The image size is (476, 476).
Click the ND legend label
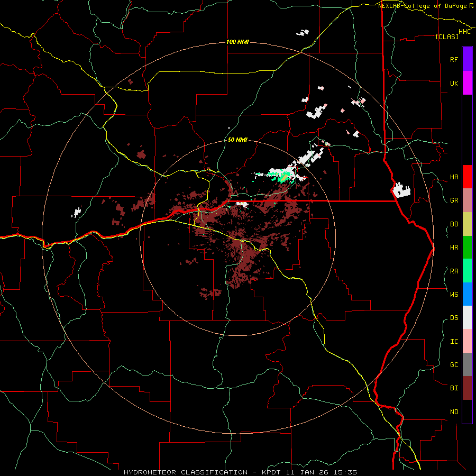tap(454, 412)
